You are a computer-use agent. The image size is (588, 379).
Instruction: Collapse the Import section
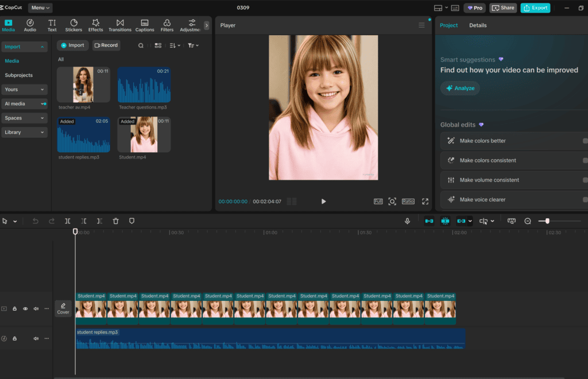24,47
